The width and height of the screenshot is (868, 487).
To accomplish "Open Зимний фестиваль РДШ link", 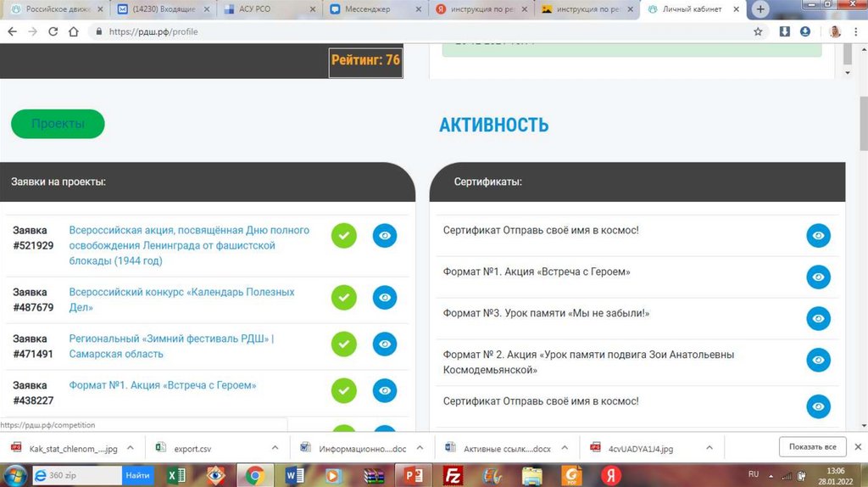I will (171, 346).
